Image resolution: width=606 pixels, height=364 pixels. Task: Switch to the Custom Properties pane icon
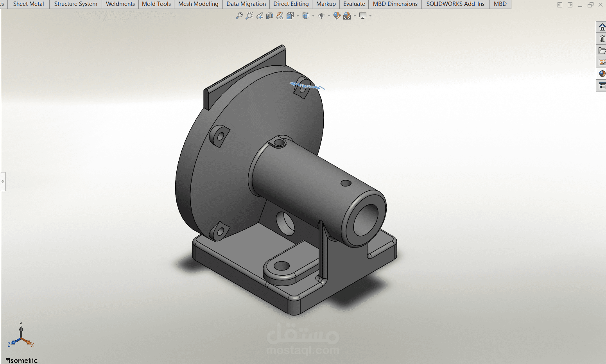[x=602, y=86]
